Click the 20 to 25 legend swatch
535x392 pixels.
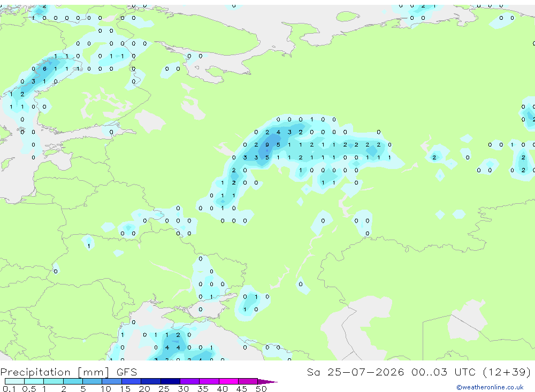[x=151, y=381]
